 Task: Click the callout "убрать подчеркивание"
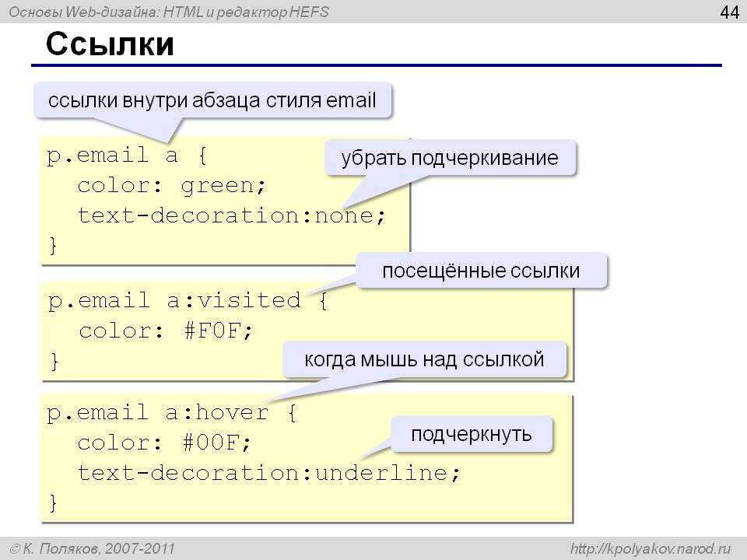click(451, 158)
